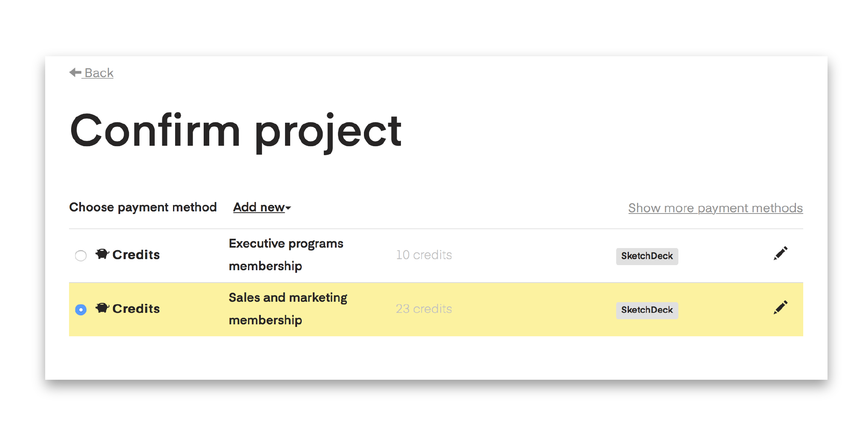Click the 23 credits balance text

tap(424, 309)
